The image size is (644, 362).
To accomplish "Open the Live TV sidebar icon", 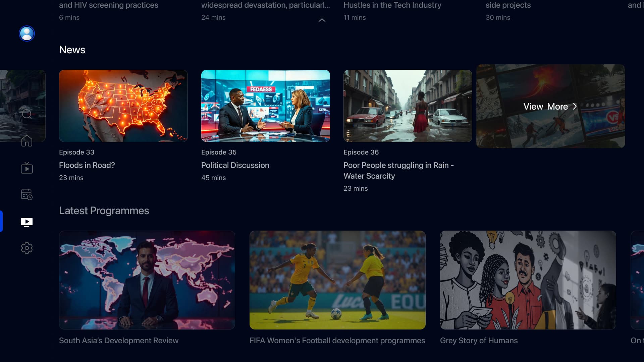I will click(27, 168).
